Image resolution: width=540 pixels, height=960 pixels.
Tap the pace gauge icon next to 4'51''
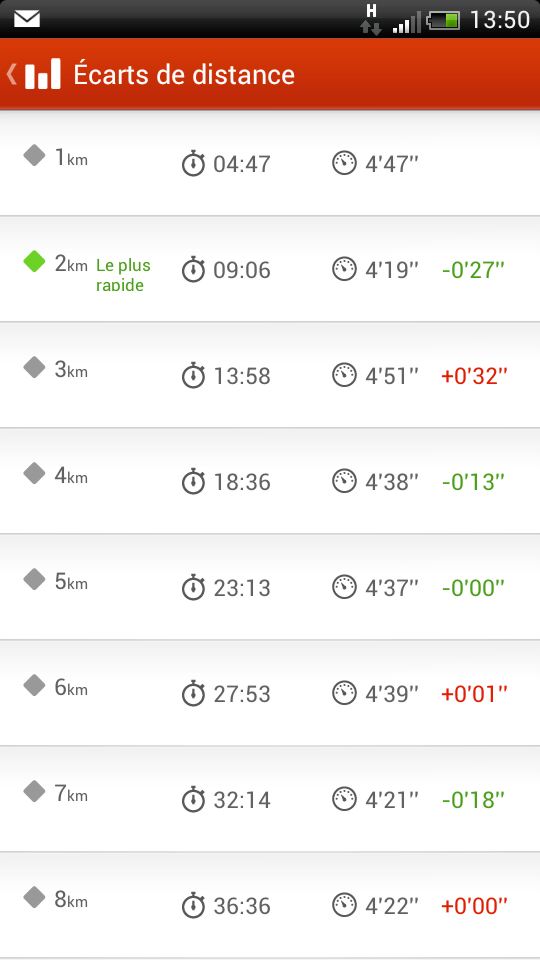[344, 375]
